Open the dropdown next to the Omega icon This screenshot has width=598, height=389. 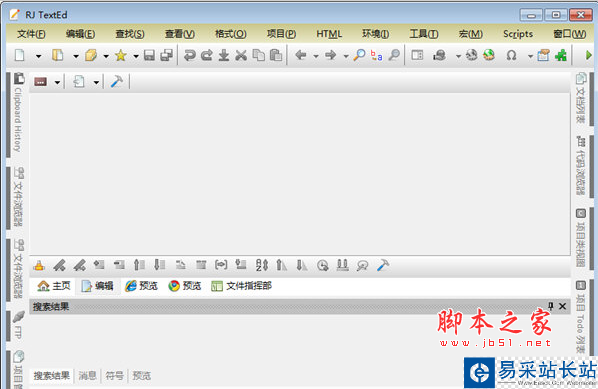pos(530,56)
